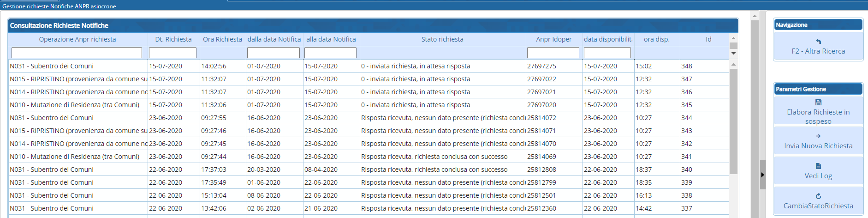Click the dalla data Notifica filter box
This screenshot has width=868, height=218.
click(x=273, y=53)
